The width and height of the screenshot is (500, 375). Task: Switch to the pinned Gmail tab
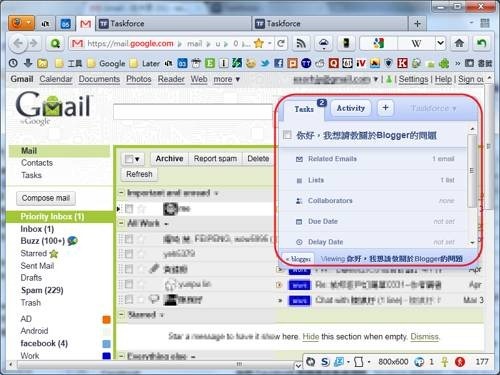tap(85, 24)
